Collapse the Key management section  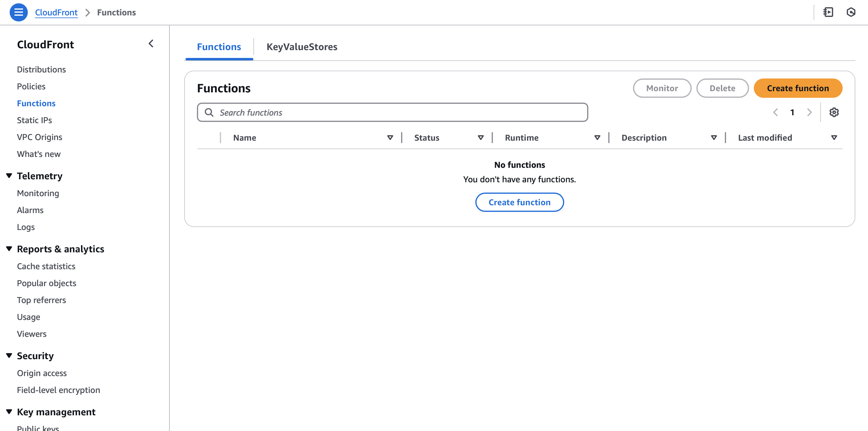click(9, 412)
